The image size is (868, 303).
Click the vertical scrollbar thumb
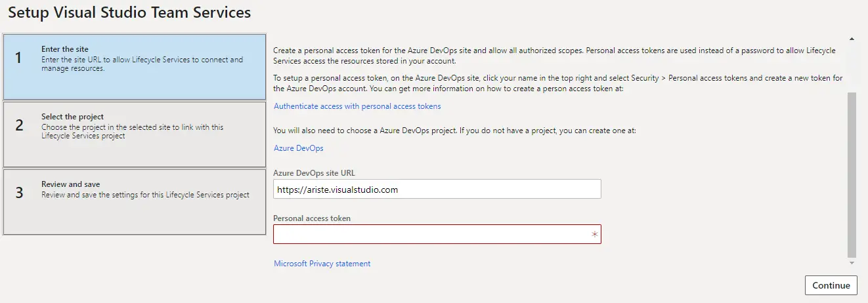pos(852,174)
